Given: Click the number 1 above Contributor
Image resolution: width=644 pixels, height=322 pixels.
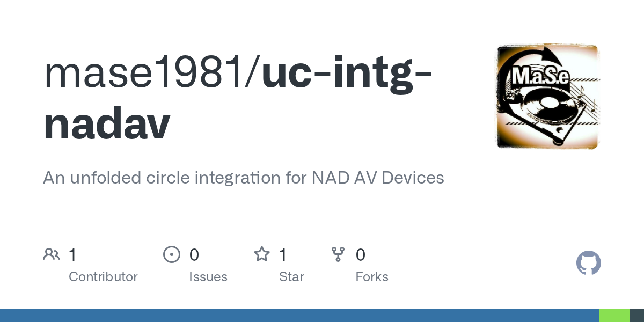Looking at the screenshot, I should tap(72, 254).
